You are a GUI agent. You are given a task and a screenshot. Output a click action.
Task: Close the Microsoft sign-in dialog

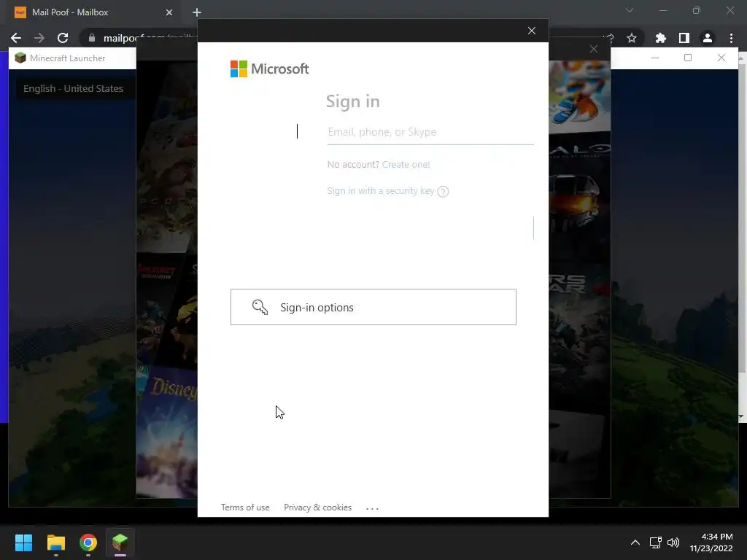pos(532,31)
